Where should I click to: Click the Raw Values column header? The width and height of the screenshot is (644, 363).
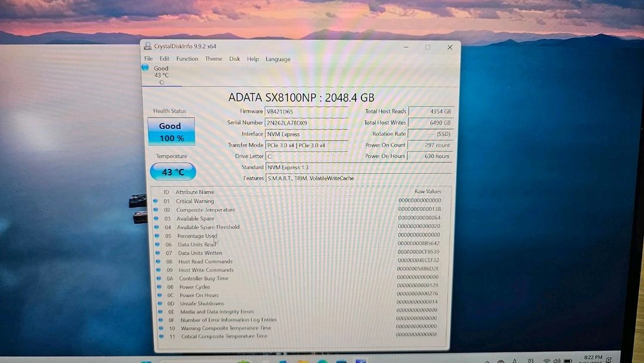click(x=428, y=191)
